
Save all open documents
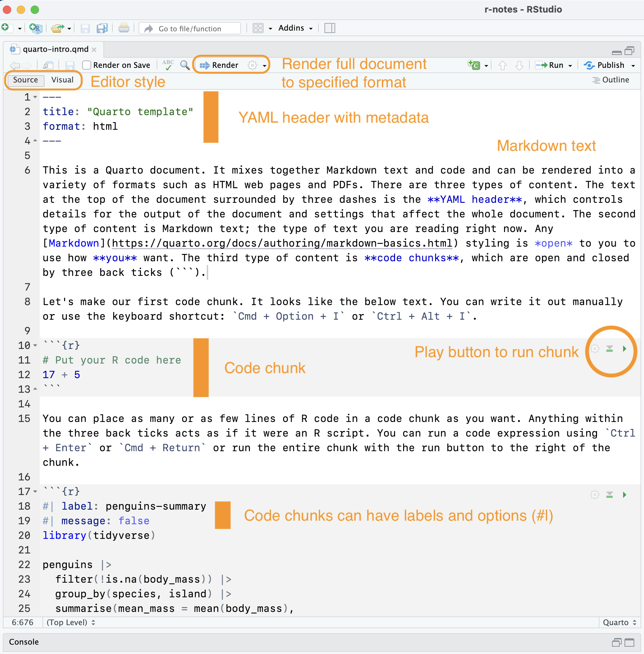[x=102, y=28]
